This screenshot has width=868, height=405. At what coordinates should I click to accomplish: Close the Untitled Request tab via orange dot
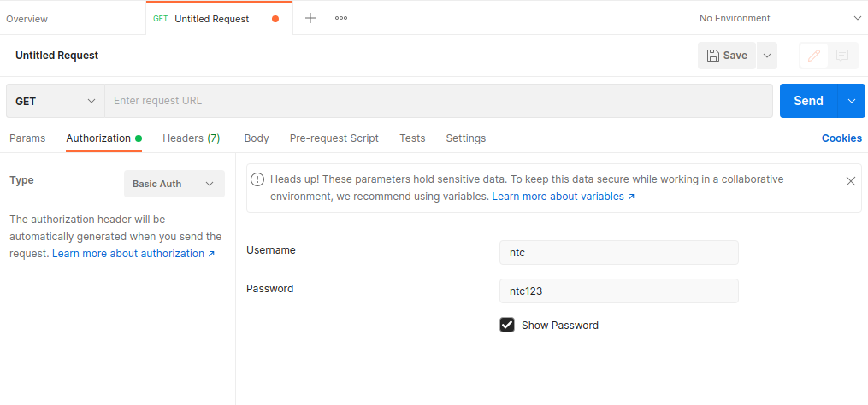click(x=275, y=19)
